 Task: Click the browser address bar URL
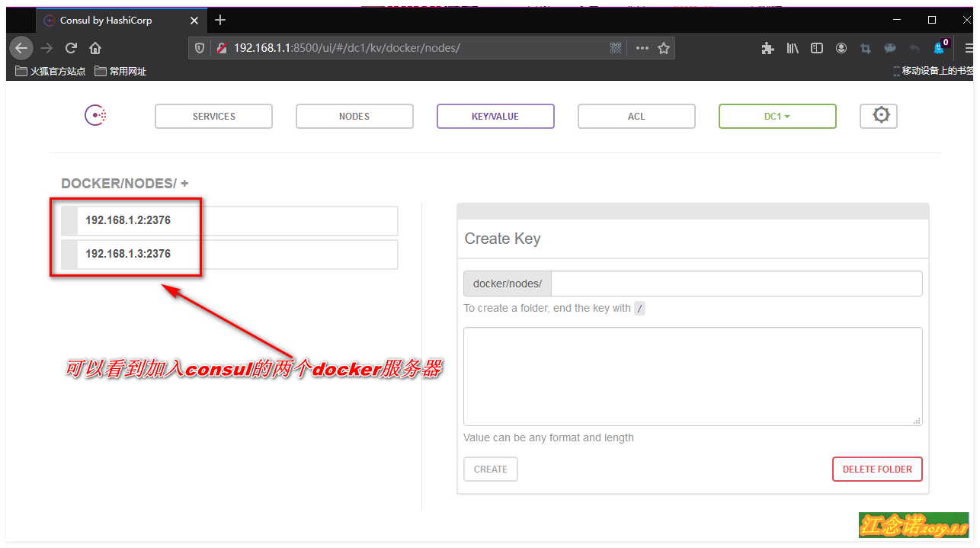(x=347, y=48)
